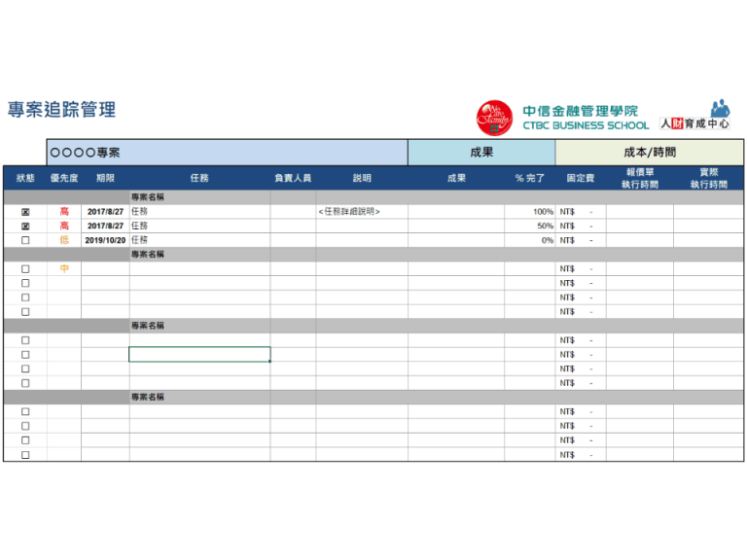Check the status box for 中 priority row
Viewport: 747px width, 560px height.
click(25, 269)
